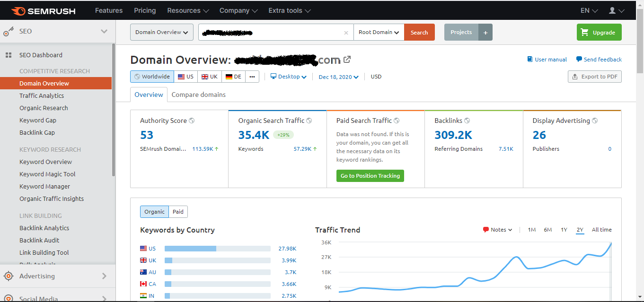Switch to the Compare domains tab
This screenshot has height=302, width=644.
[x=199, y=95]
